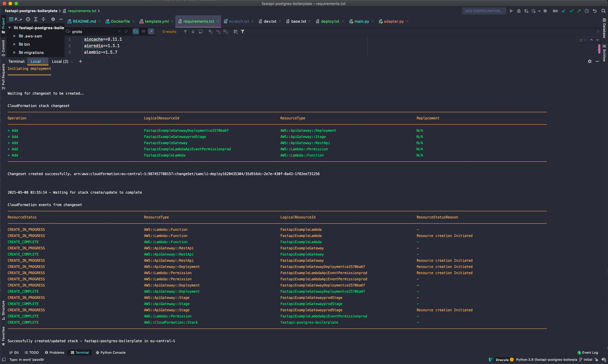608x364 pixels.
Task: Open the profiler dropdown arrow in toolbar
Action: pyautogui.click(x=539, y=11)
